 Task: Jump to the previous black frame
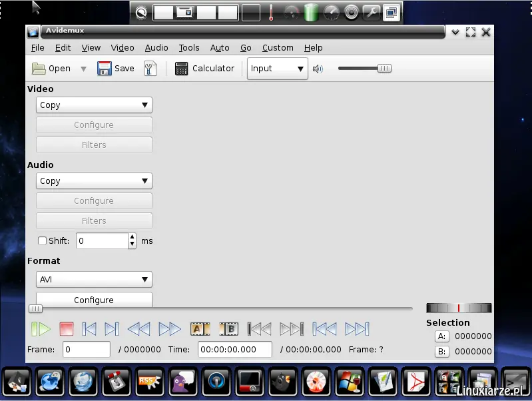tap(259, 329)
